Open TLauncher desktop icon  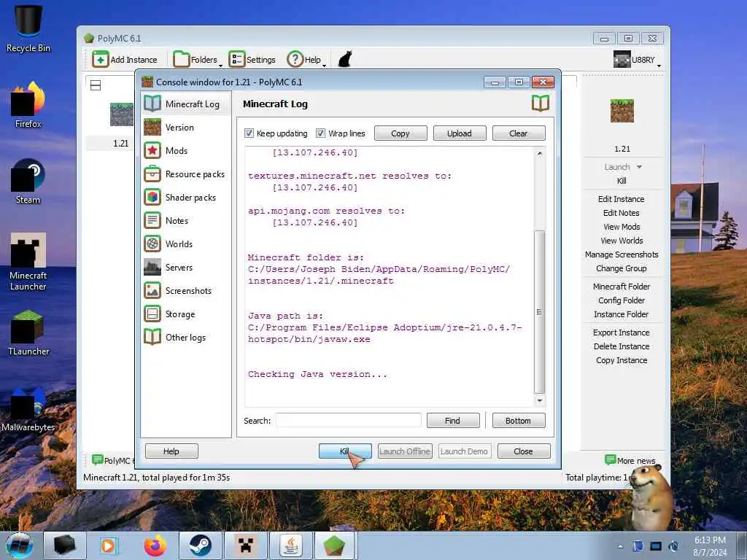tap(28, 332)
